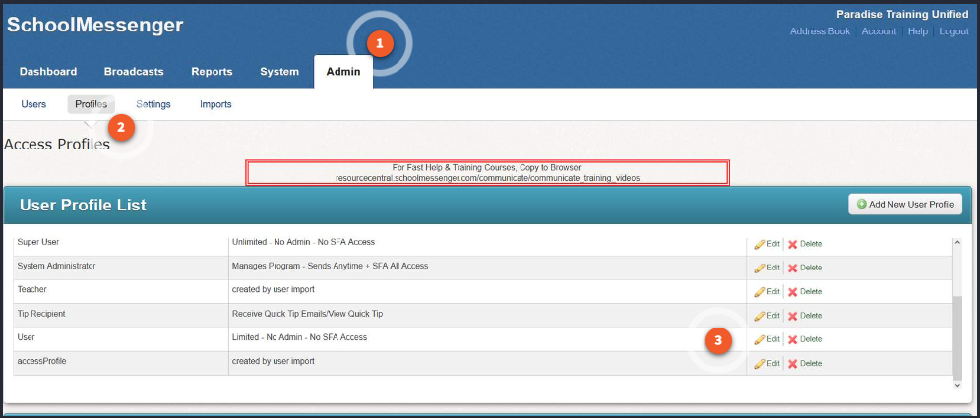
Task: Click Add New User Profile button
Action: tap(905, 205)
